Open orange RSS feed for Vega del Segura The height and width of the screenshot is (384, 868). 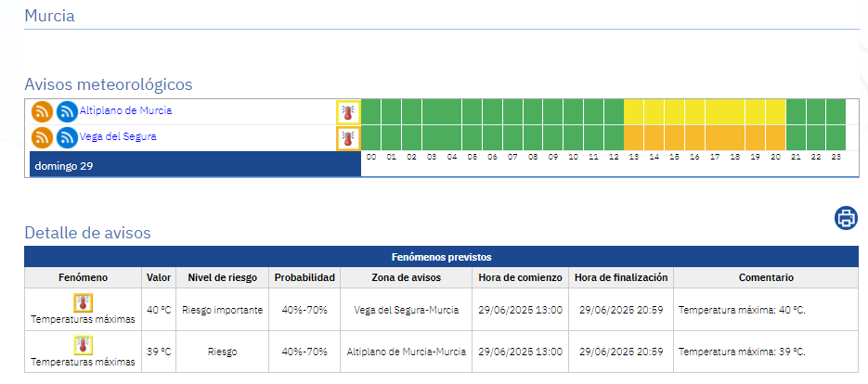coord(42,138)
